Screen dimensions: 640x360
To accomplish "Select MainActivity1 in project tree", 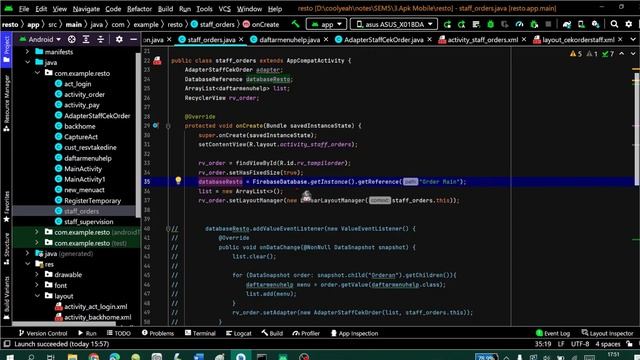I will click(84, 179).
